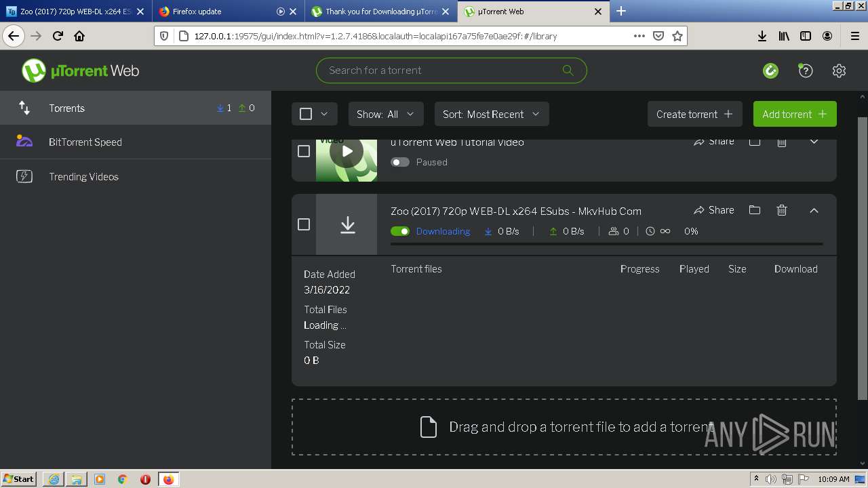This screenshot has height=488, width=868.
Task: Go back in Firefox
Action: pos(14,36)
